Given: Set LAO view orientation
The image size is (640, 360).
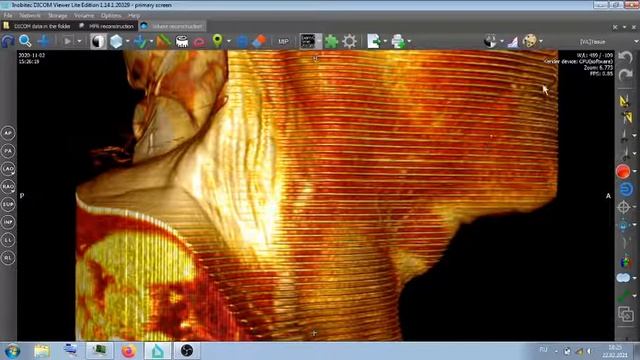Looking at the screenshot, I should click(x=8, y=169).
